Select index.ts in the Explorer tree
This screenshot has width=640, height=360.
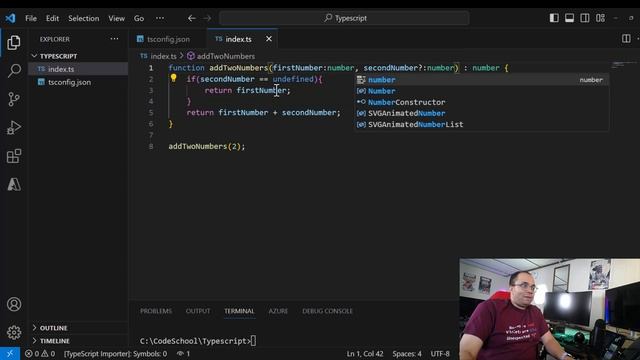(78, 69)
